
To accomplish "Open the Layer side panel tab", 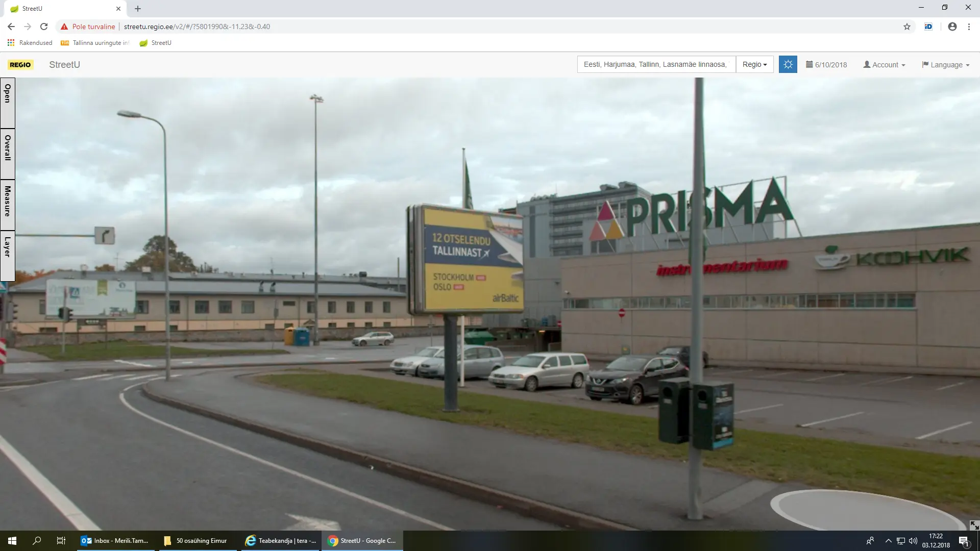I will point(8,255).
